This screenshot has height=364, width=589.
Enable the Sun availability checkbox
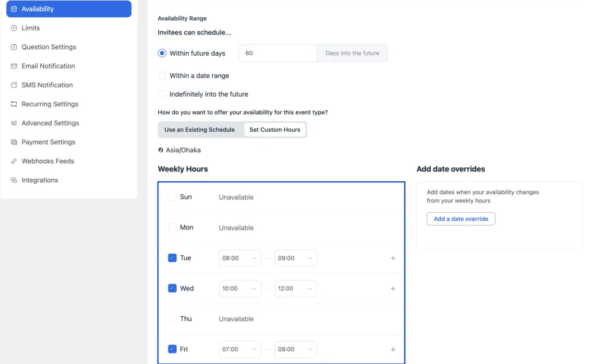tap(172, 197)
